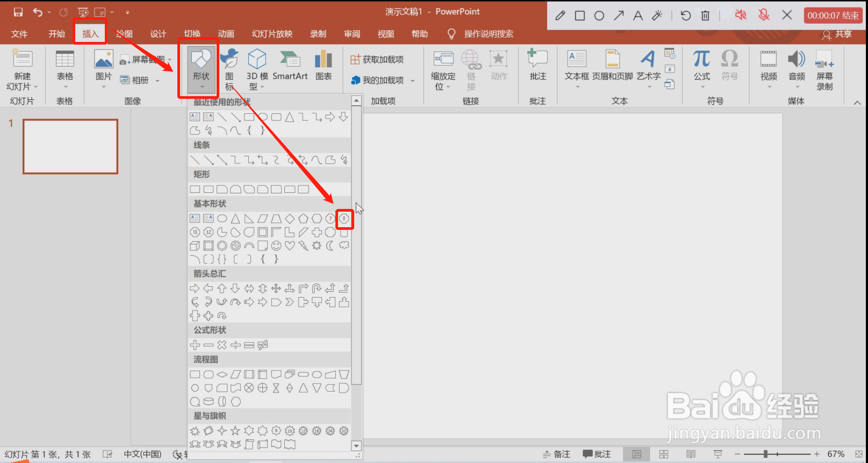Open the 视频 video dropdown
This screenshot has height=463, width=868.
tap(769, 70)
